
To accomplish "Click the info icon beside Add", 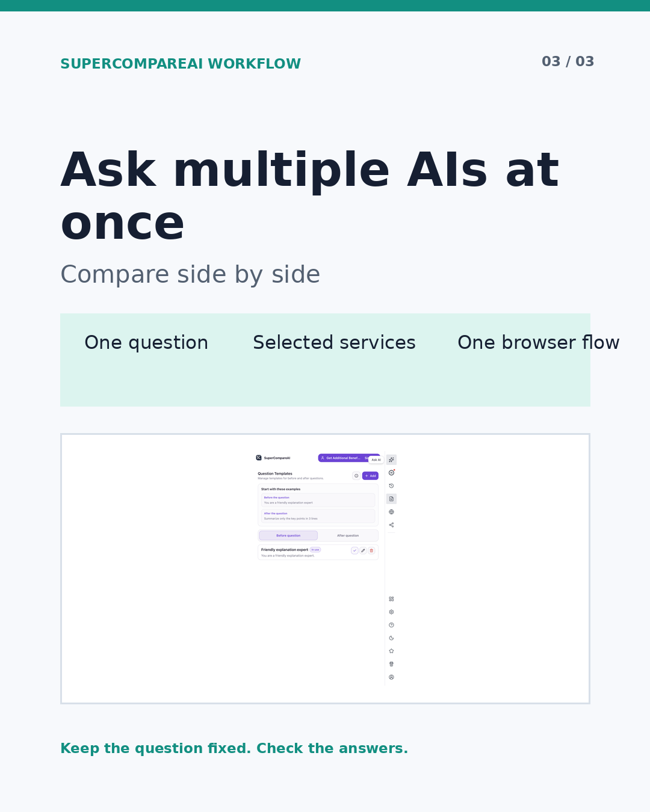I will click(x=356, y=476).
